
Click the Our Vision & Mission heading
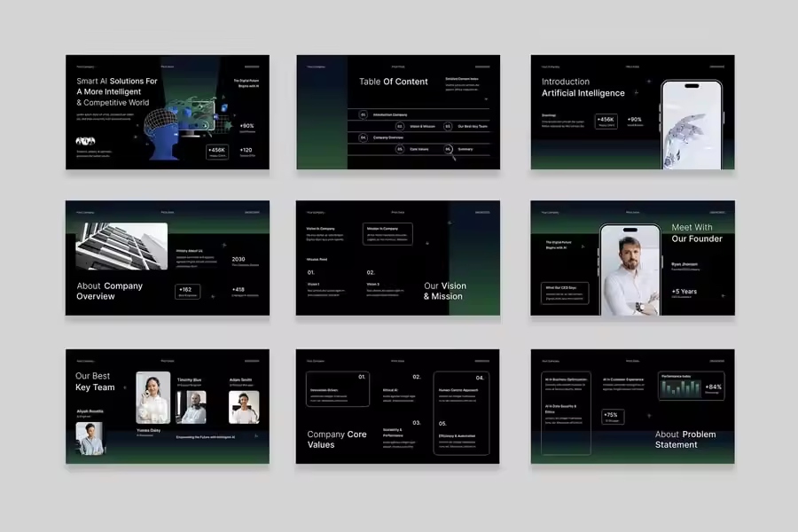[445, 291]
